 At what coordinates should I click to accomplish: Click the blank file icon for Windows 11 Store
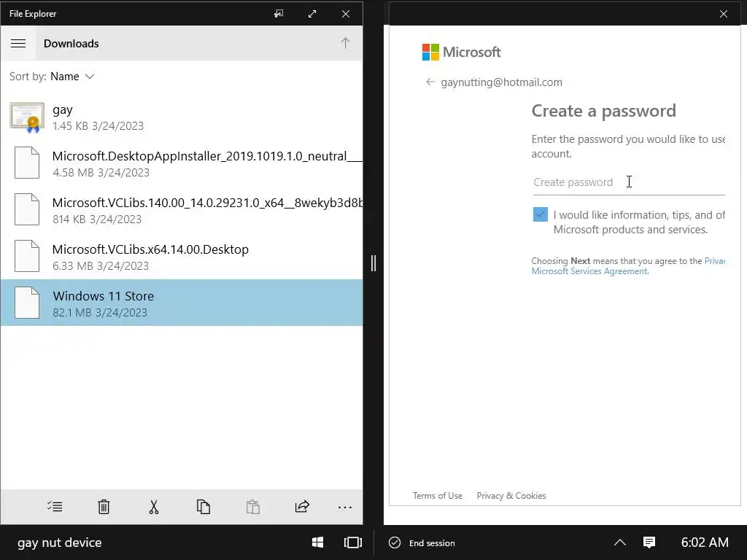[x=27, y=303]
